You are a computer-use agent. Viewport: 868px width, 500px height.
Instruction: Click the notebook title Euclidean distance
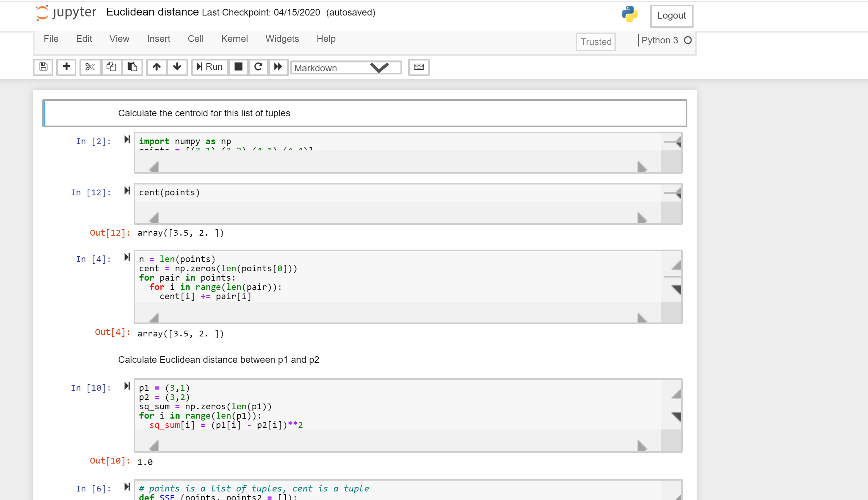(152, 12)
